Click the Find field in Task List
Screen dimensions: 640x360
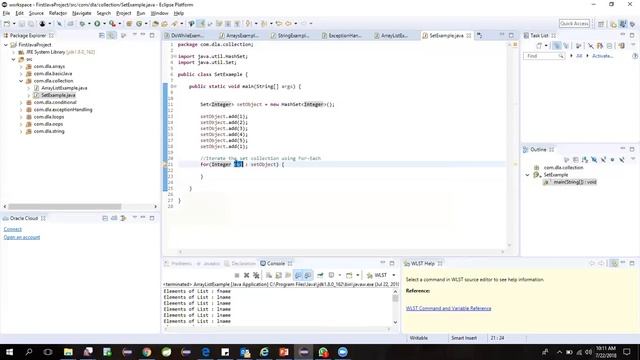tap(544, 56)
